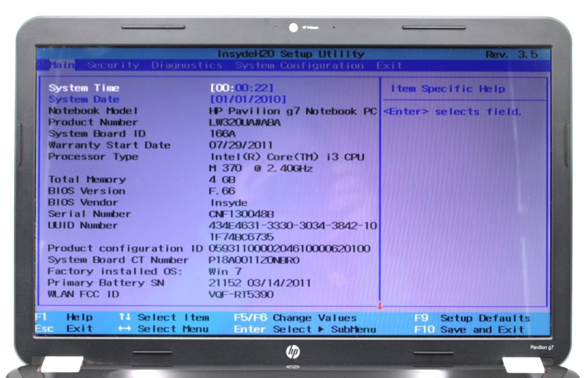Select the Main tab
This screenshot has width=588, height=378.
[x=62, y=65]
